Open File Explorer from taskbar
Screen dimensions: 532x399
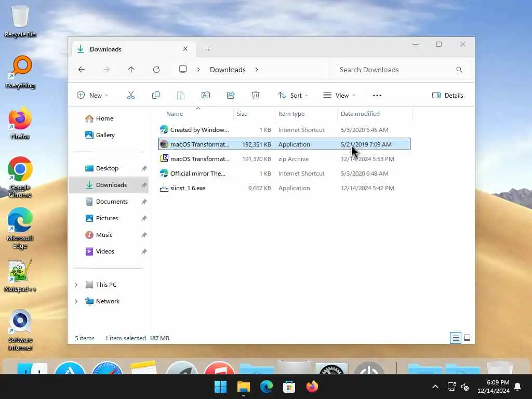243,387
